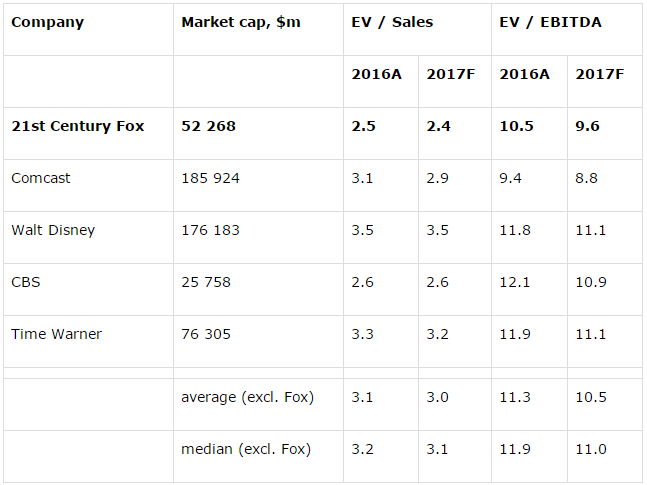647x485 pixels.
Task: Select the EV / Sales header cell
Action: [394, 22]
